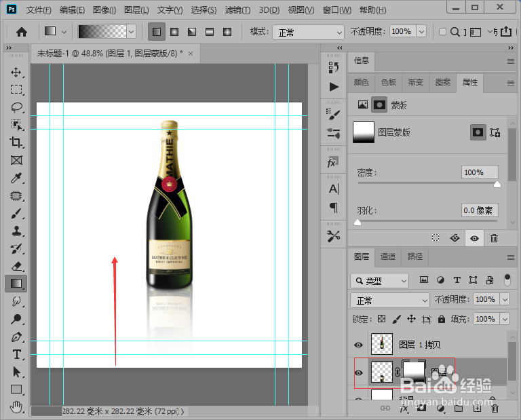Image resolution: width=521 pixels, height=420 pixels.
Task: Open the 滤镜(T) menu
Action: coord(237,10)
